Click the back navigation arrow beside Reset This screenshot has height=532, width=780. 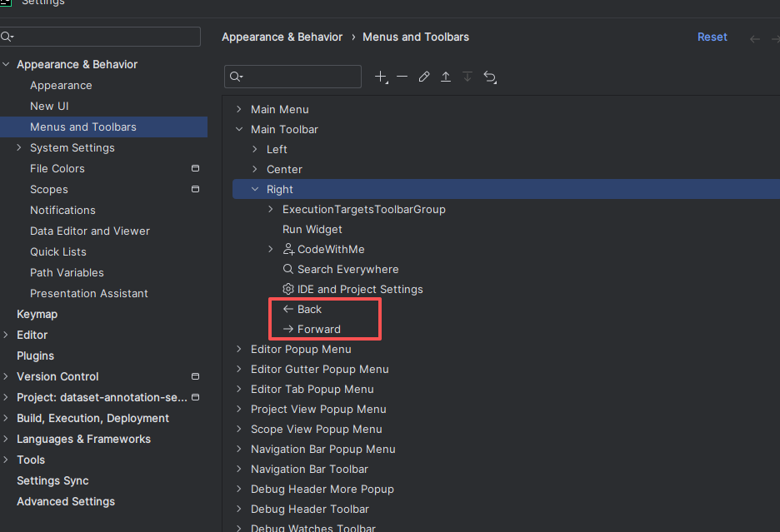(755, 39)
